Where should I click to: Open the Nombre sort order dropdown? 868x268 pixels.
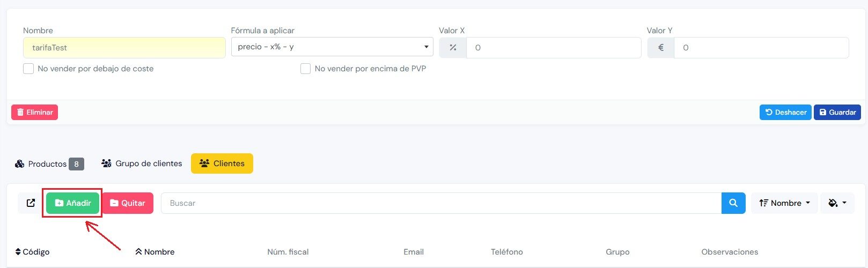click(x=784, y=203)
